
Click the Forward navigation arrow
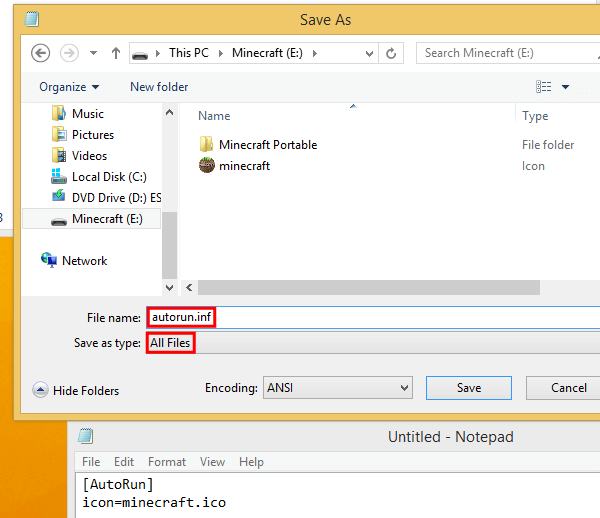pyautogui.click(x=69, y=53)
